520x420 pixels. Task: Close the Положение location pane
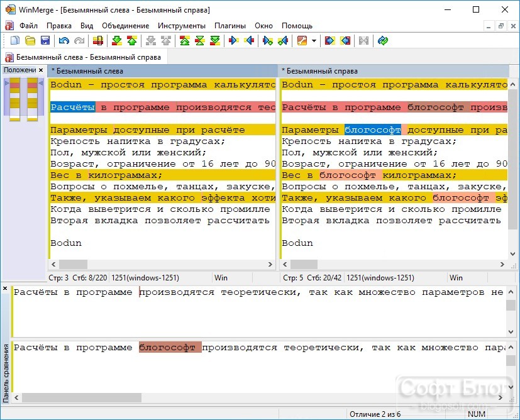tap(41, 70)
